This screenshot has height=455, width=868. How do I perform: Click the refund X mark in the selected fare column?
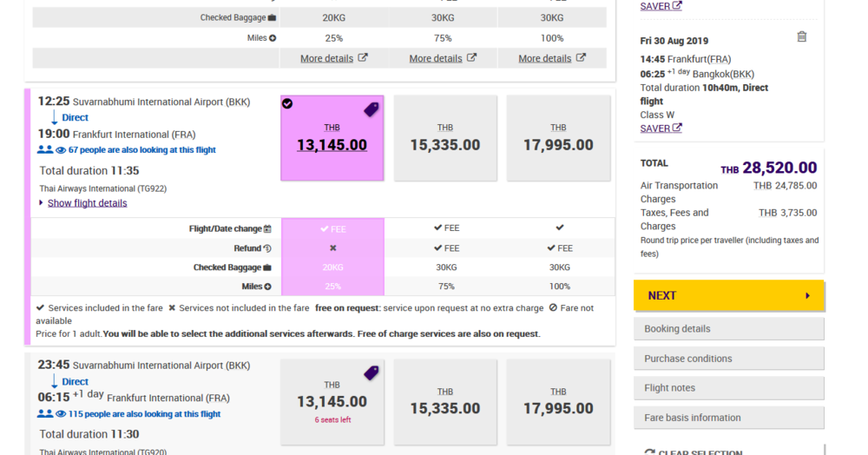point(332,248)
